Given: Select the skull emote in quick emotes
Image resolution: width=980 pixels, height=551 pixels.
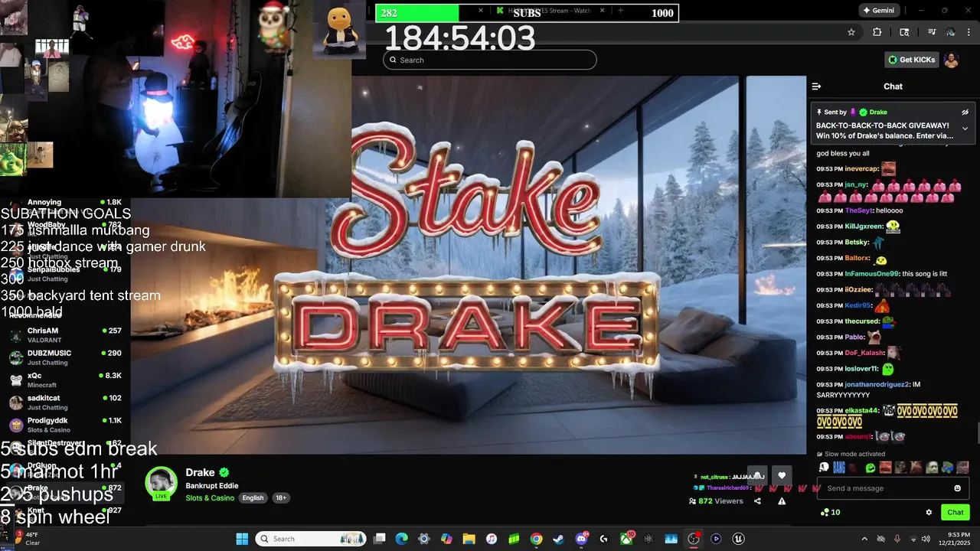Looking at the screenshot, I should click(x=824, y=468).
